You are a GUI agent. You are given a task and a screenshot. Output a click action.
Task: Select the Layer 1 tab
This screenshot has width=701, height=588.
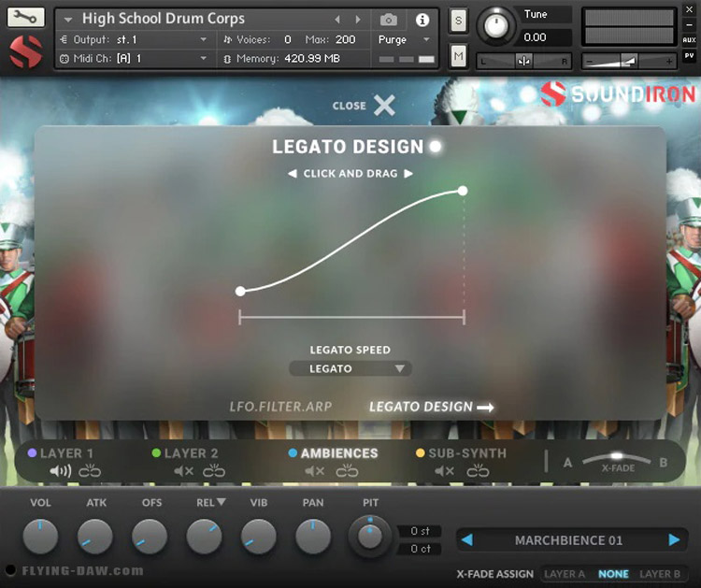pyautogui.click(x=66, y=453)
